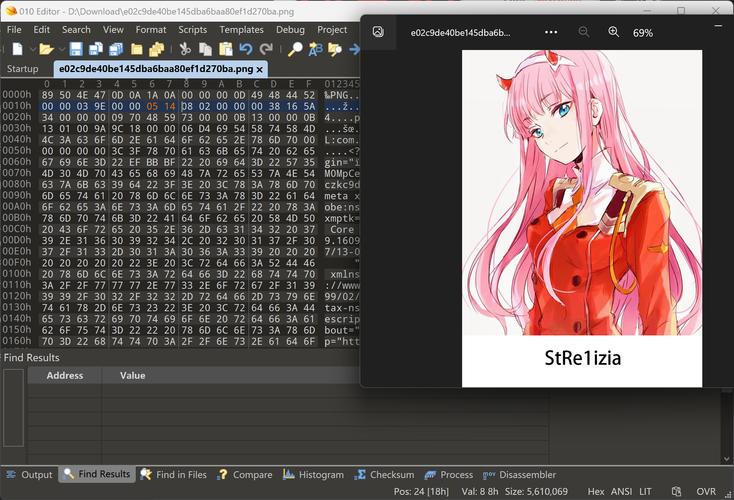
Task: Switch to the Histogram panel tab
Action: click(313, 474)
